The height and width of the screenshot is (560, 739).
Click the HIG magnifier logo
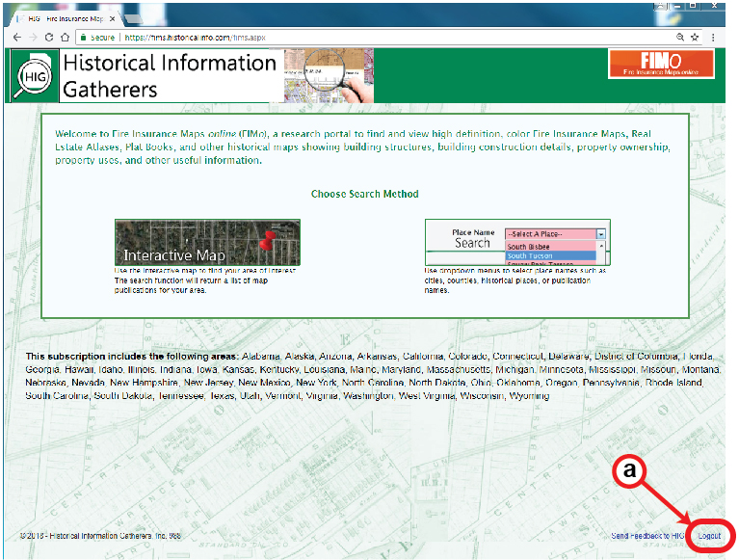(x=32, y=76)
